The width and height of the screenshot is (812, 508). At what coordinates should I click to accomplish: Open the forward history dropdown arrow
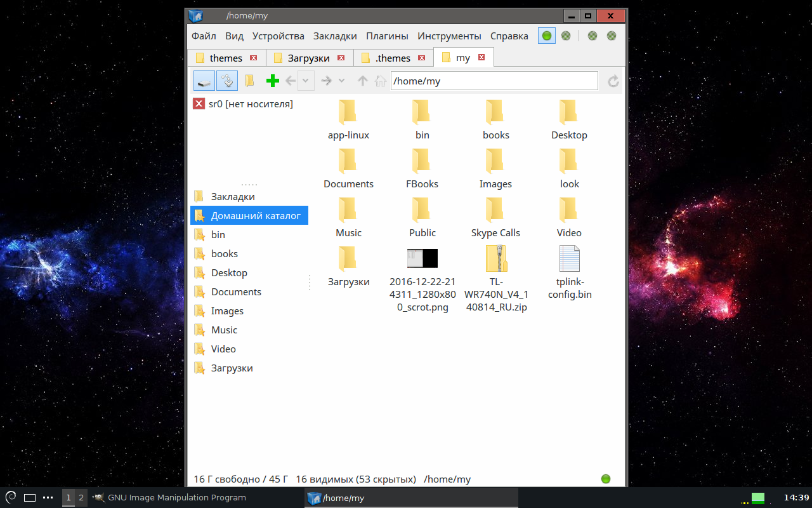click(342, 81)
